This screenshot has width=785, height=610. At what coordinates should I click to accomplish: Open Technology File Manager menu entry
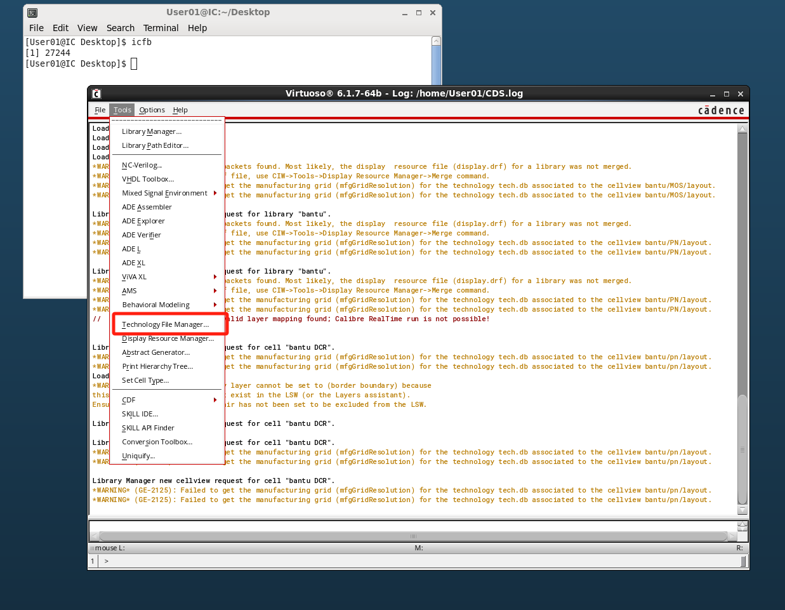pos(165,324)
